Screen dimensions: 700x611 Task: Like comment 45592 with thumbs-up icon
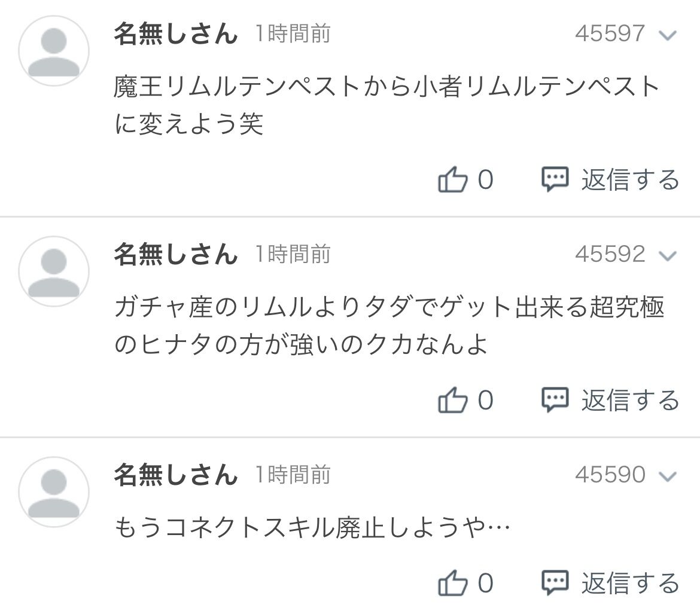coord(452,399)
